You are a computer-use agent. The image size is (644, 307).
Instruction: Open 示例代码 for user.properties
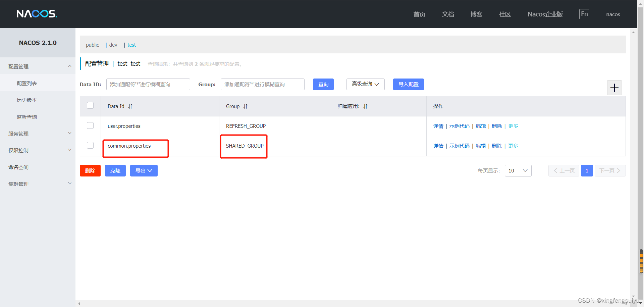coord(460,126)
